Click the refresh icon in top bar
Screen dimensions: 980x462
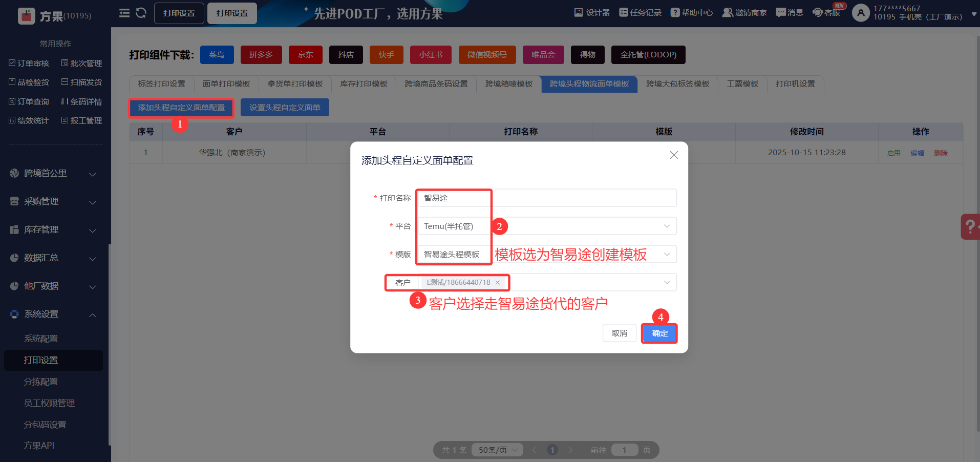(x=141, y=13)
